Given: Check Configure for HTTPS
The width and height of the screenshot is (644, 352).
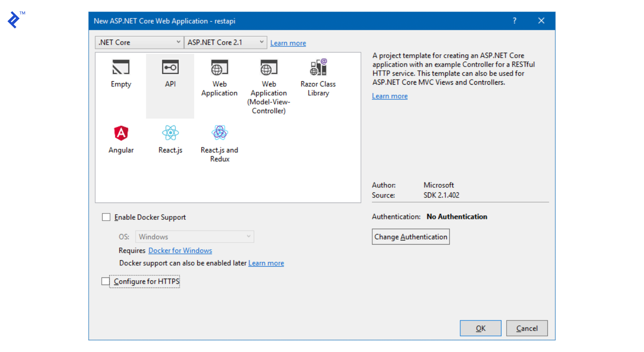Looking at the screenshot, I should pos(105,281).
